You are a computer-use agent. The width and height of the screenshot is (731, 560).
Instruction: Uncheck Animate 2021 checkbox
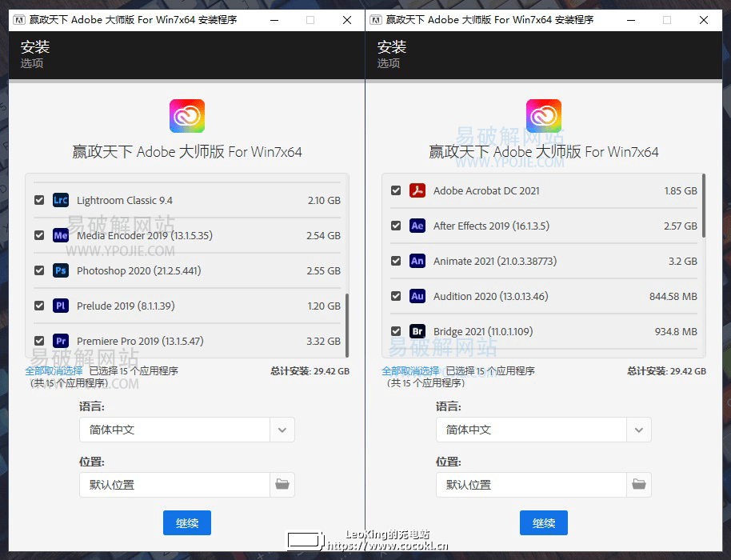coord(396,261)
